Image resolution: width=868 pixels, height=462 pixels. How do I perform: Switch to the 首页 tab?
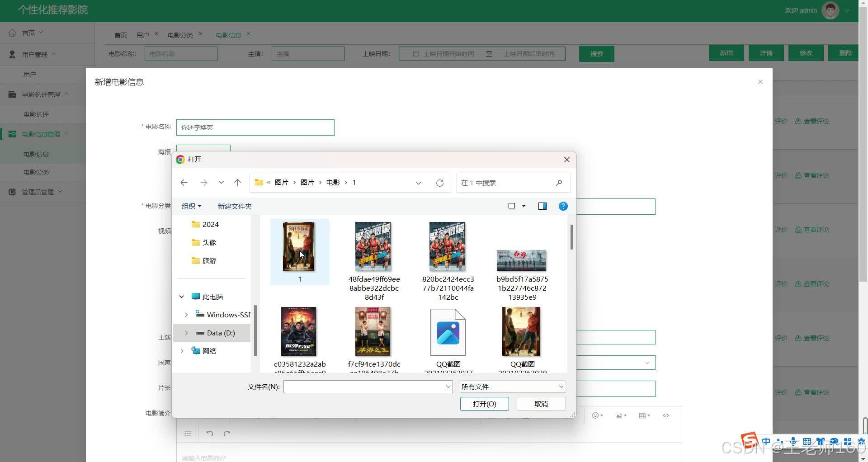click(x=120, y=35)
